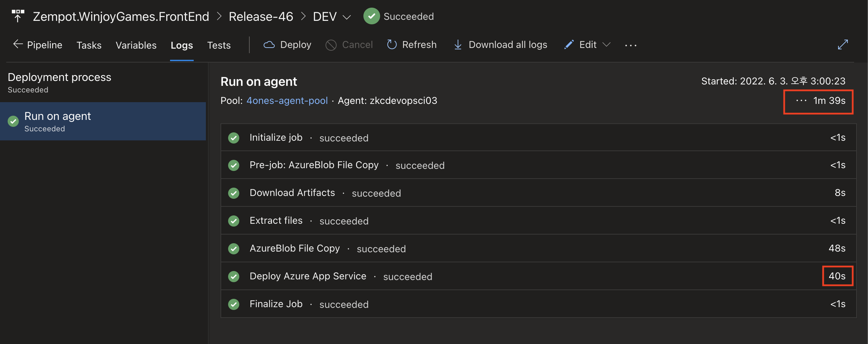Open the AzureBlob File Copy 48s log
The image size is (868, 344).
tap(538, 248)
